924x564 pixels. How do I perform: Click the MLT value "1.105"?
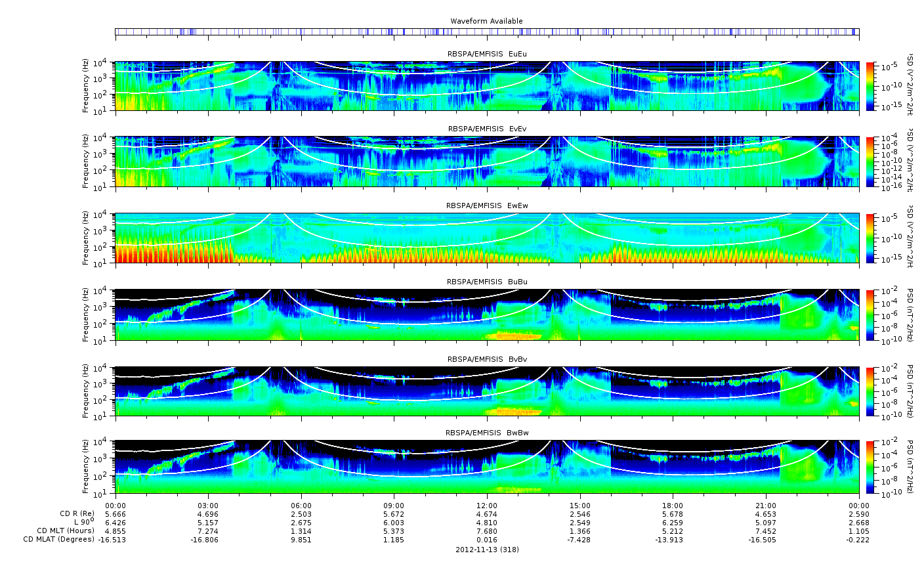pos(859,531)
